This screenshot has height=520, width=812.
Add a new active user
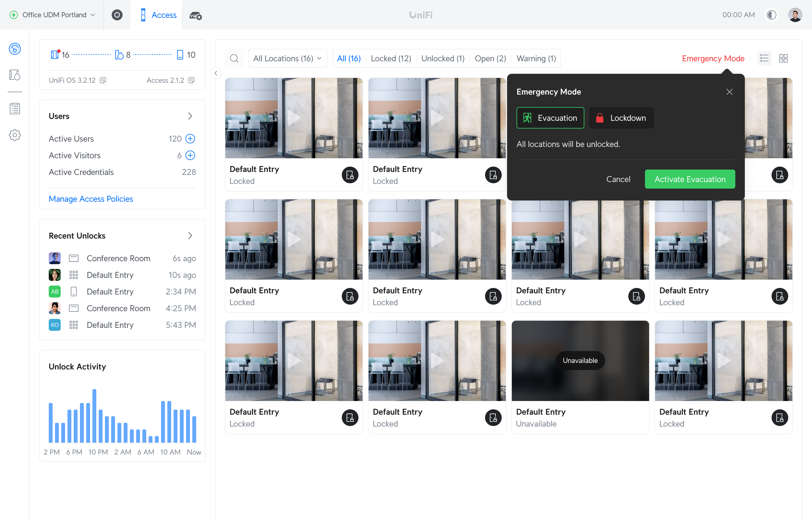pyautogui.click(x=190, y=138)
